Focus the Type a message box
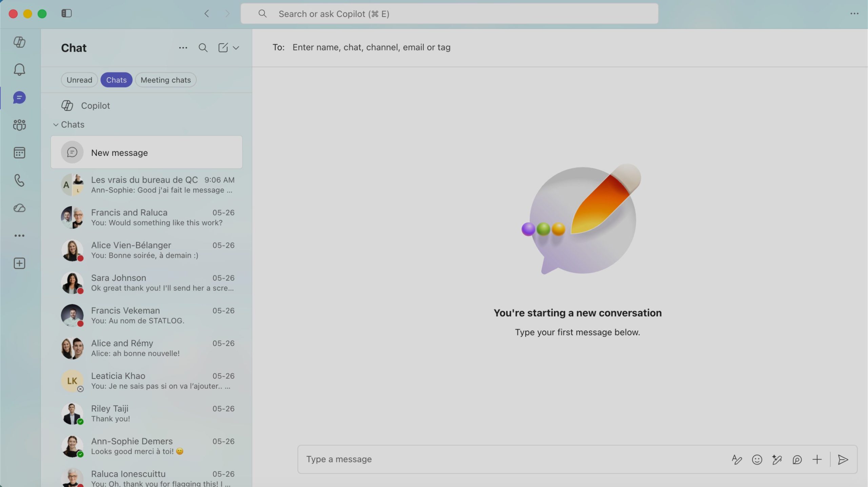Viewport: 868px width, 487px height. click(x=515, y=460)
